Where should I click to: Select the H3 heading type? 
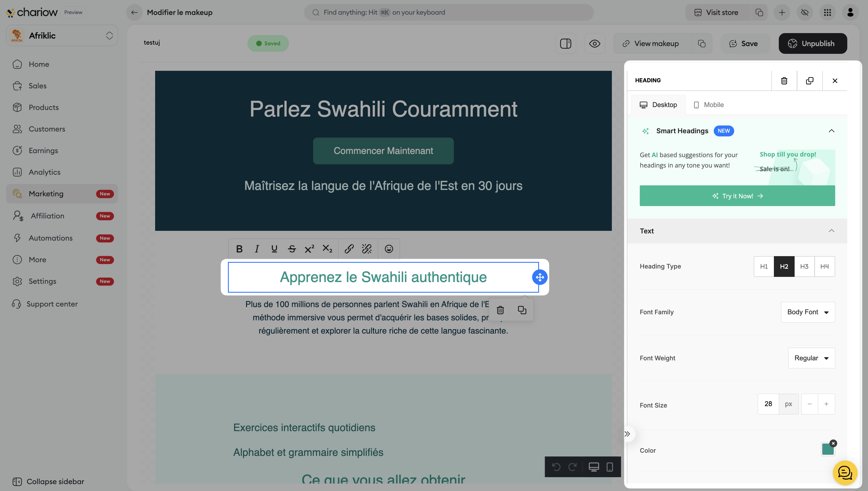tap(804, 267)
